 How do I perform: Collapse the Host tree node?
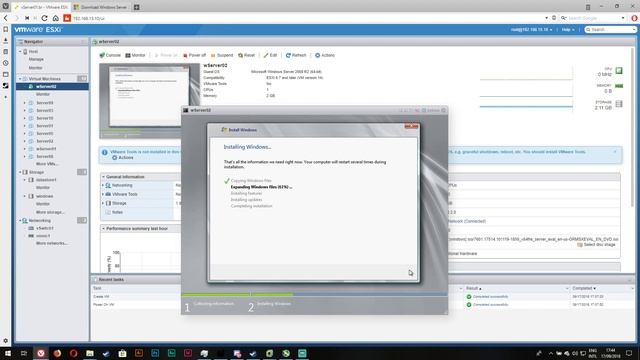point(20,52)
